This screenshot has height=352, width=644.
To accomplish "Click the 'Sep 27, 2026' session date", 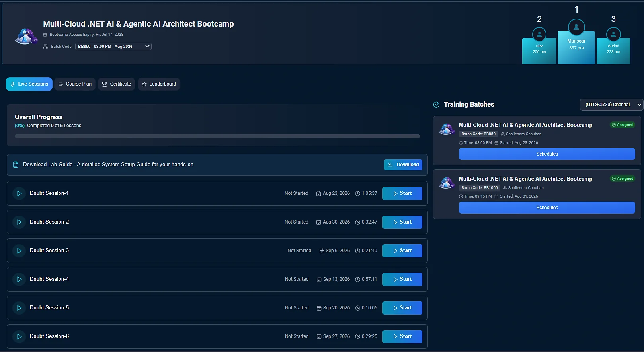I will pos(336,336).
